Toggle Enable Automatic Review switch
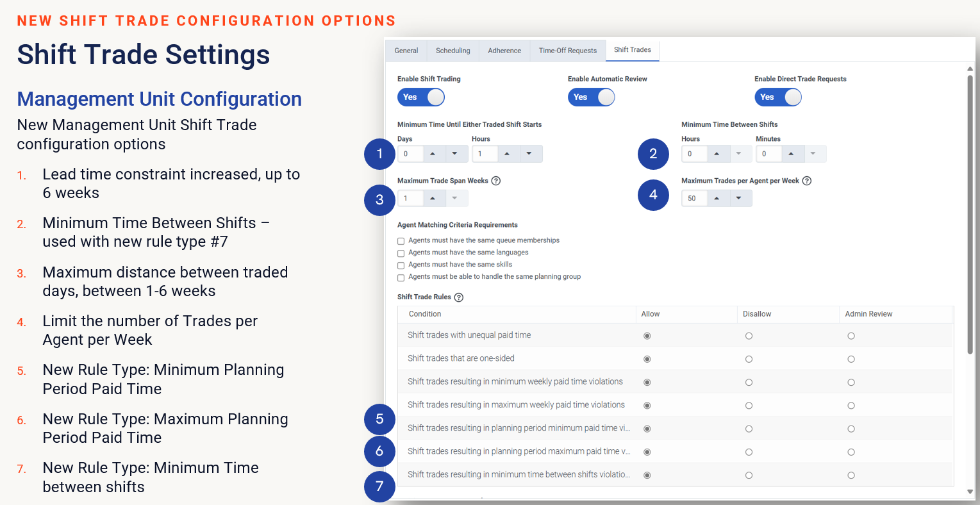 point(591,97)
